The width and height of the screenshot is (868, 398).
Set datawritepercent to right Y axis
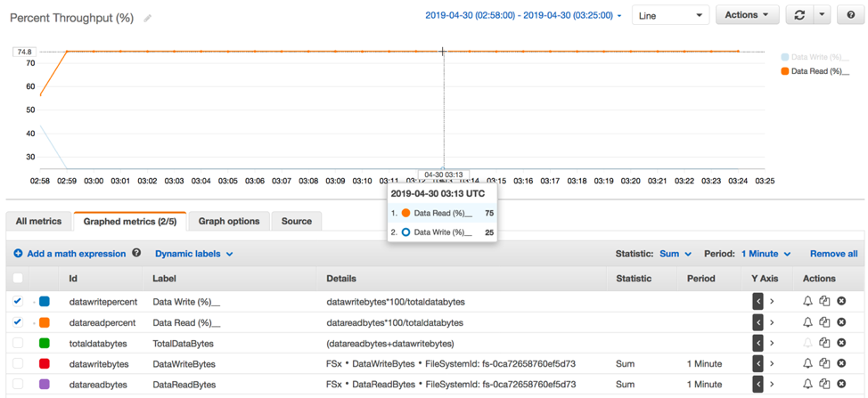[x=771, y=301]
